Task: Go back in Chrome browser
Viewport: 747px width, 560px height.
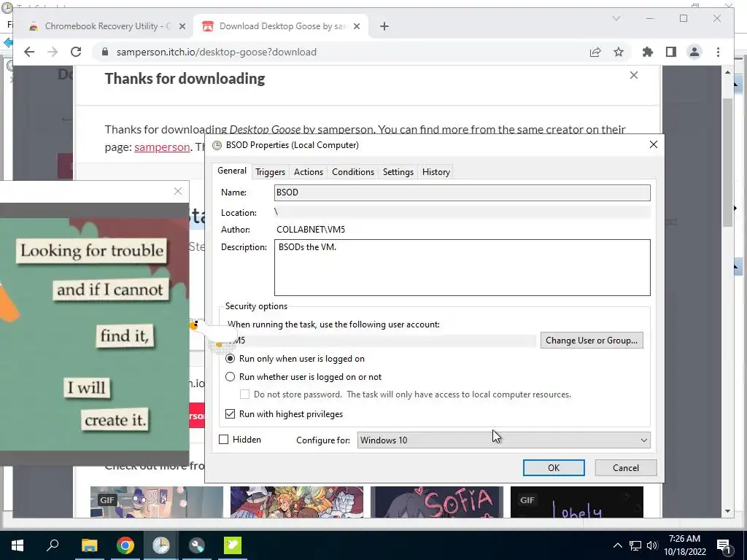Action: [x=29, y=52]
